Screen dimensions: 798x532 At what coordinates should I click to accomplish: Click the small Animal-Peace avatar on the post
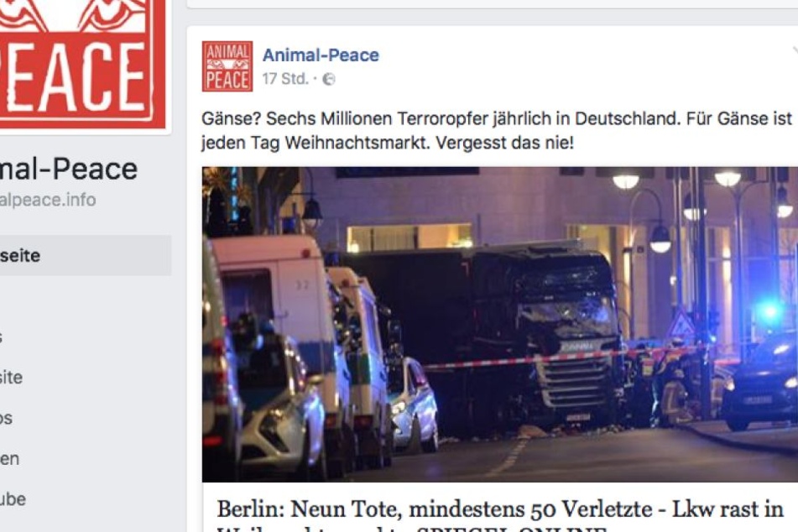tap(227, 66)
